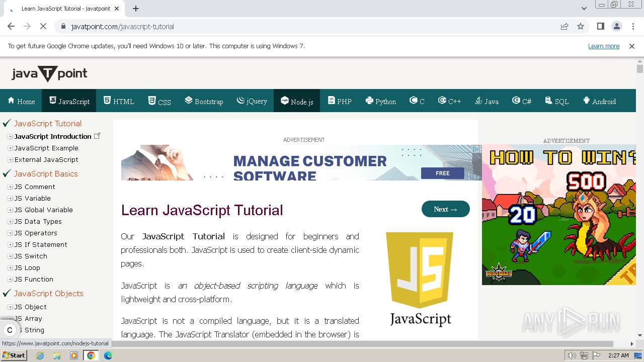Launch Internet Explorer from the taskbar

[40, 355]
